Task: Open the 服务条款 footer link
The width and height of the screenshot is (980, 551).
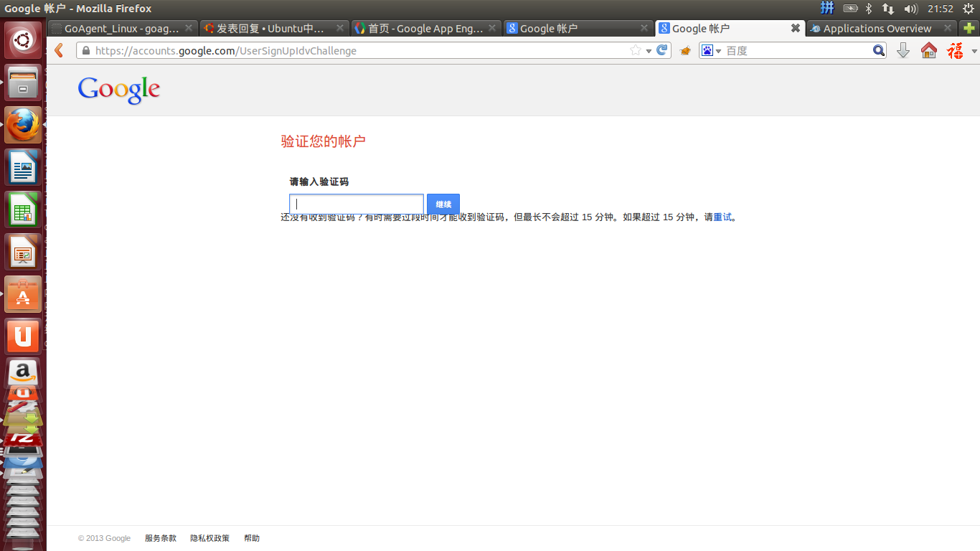Action: click(161, 538)
